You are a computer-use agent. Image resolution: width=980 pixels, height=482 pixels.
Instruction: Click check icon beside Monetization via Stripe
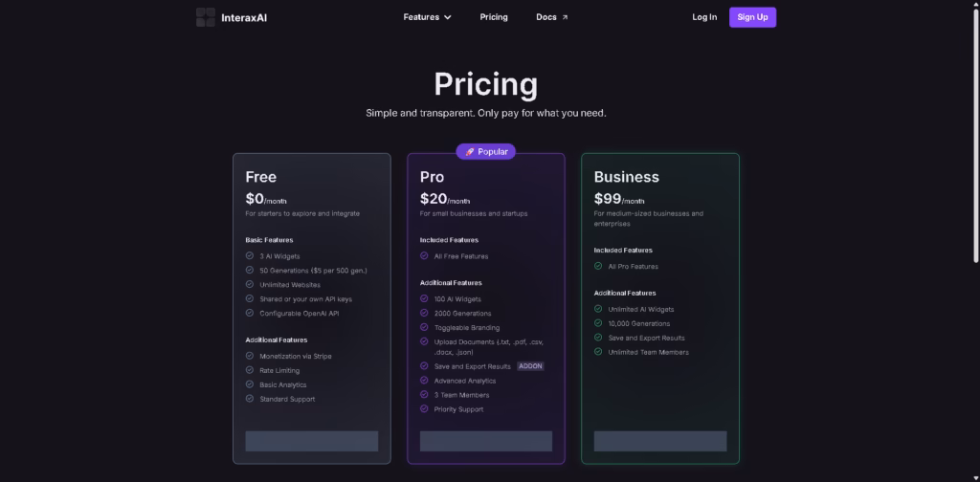coord(250,356)
